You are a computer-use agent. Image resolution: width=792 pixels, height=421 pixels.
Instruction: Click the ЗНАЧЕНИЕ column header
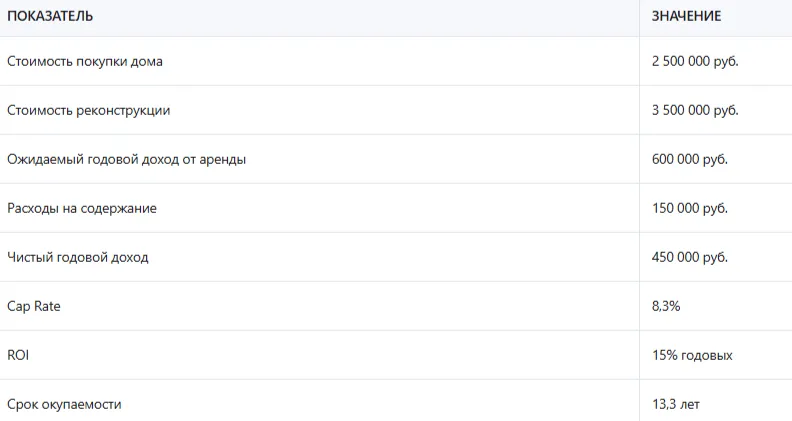(x=686, y=16)
